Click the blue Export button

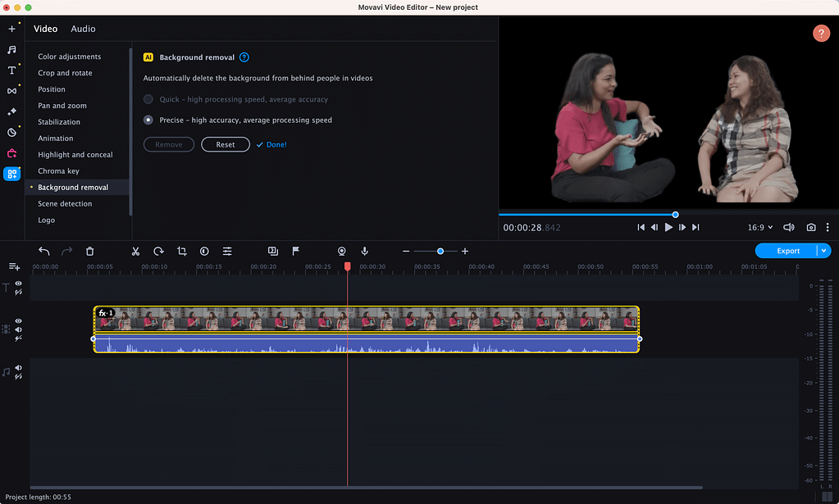coord(787,251)
